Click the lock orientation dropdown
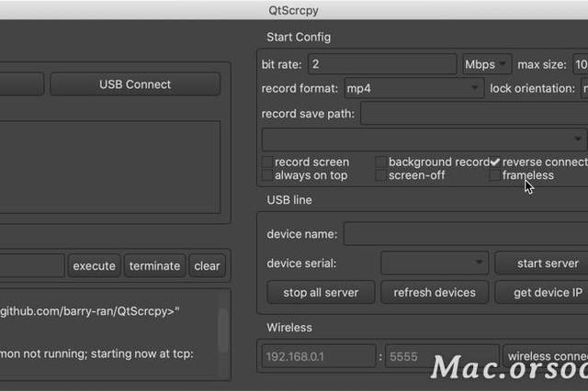 [584, 88]
